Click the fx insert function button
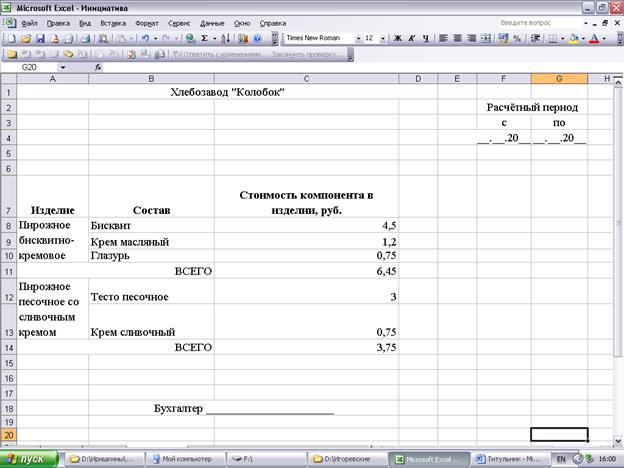 (98, 67)
